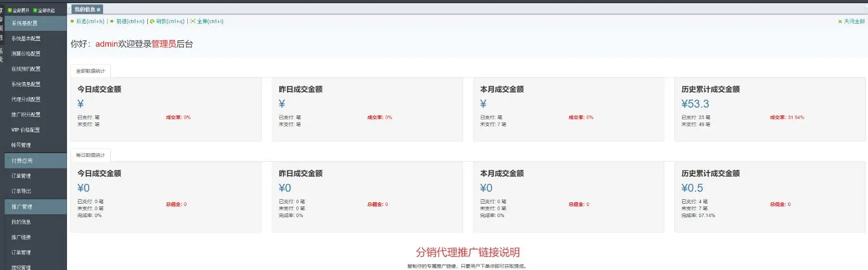Close the 我的信息 tab with its x icon
The height and width of the screenshot is (270, 868).
(x=99, y=10)
